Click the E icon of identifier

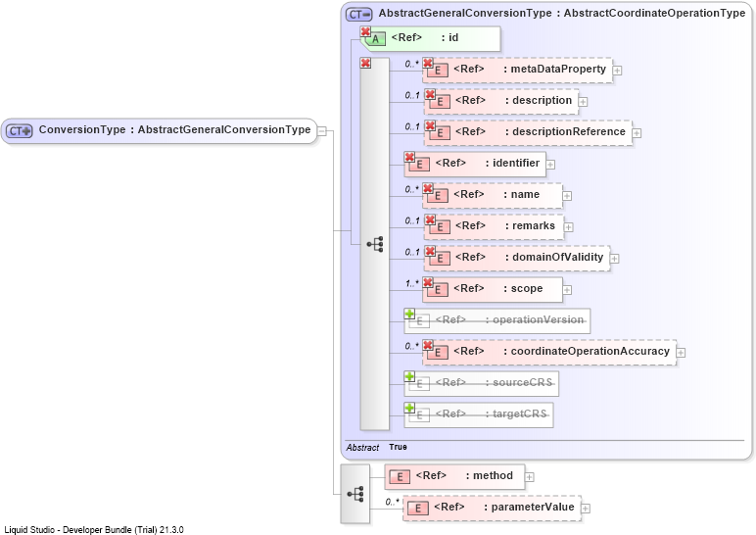[419, 165]
